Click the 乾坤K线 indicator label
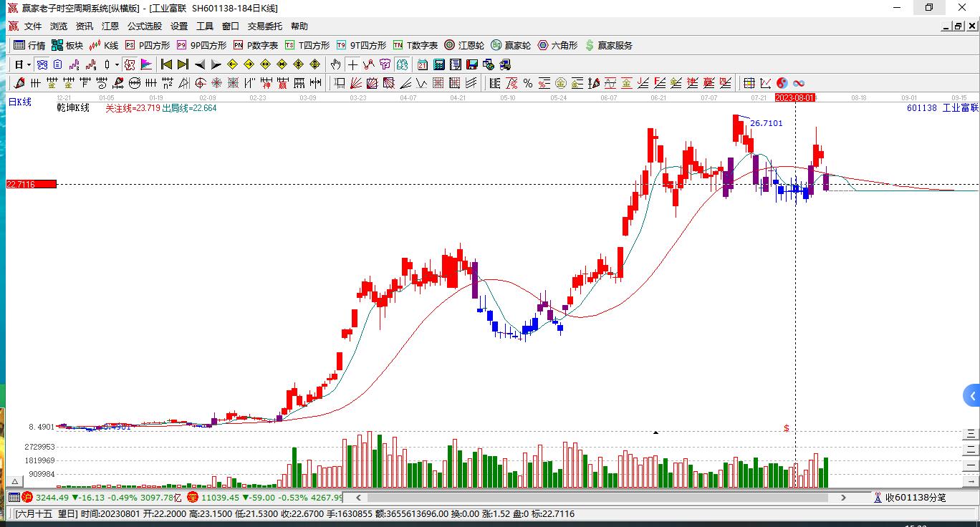The height and width of the screenshot is (527, 980). click(73, 108)
